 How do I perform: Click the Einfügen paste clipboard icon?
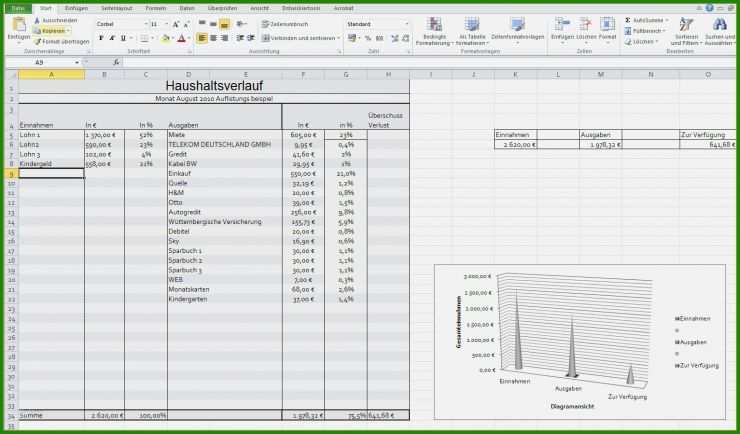(x=19, y=25)
